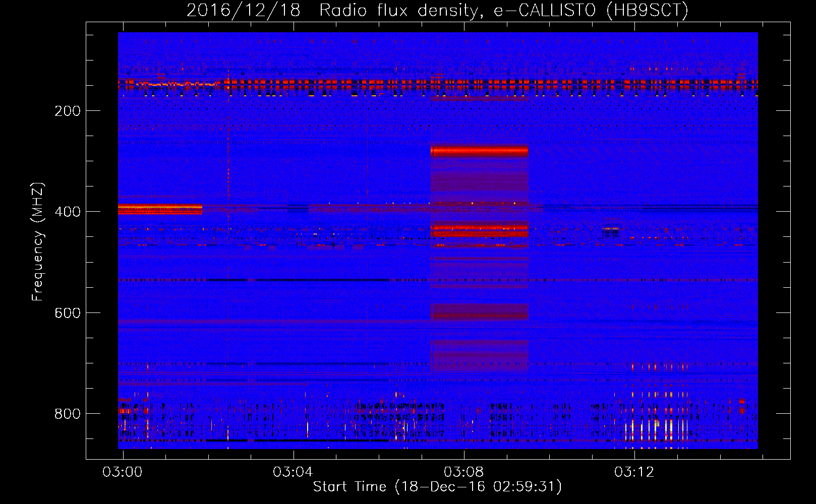The image size is (816, 504).
Task: Click the bright red burst band near 280 MHz
Action: tap(479, 151)
